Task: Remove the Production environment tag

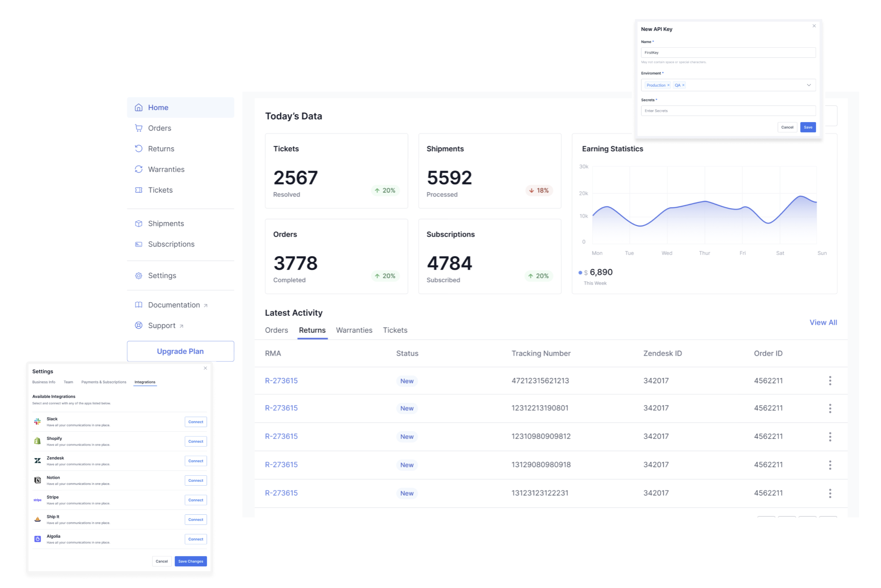Action: pos(668,85)
